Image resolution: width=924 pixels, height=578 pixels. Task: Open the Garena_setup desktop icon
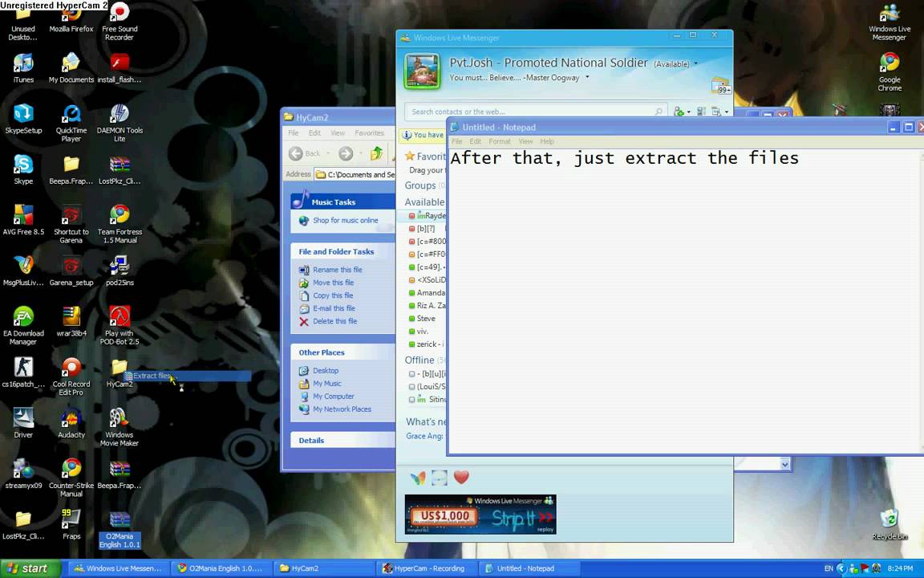click(x=71, y=271)
